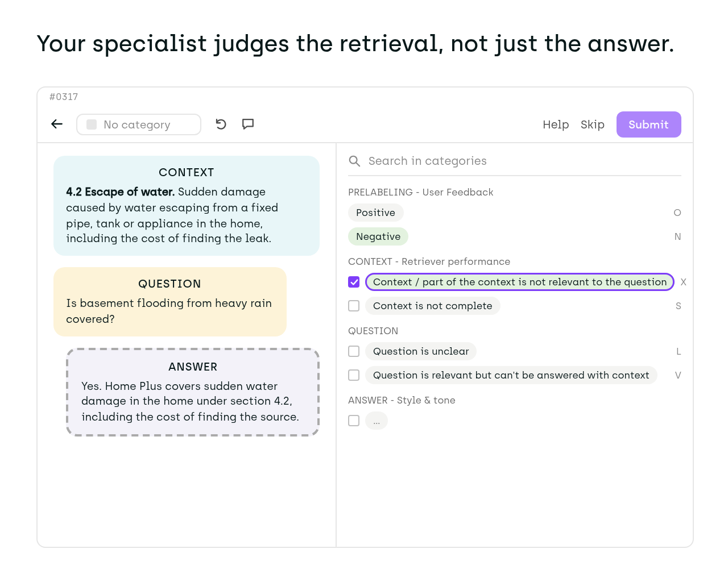Go back using the left arrow icon
The image size is (728, 582).
tap(57, 124)
